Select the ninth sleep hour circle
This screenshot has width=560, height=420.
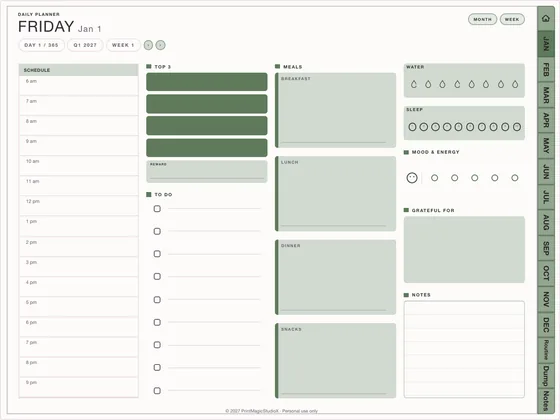[x=505, y=127]
